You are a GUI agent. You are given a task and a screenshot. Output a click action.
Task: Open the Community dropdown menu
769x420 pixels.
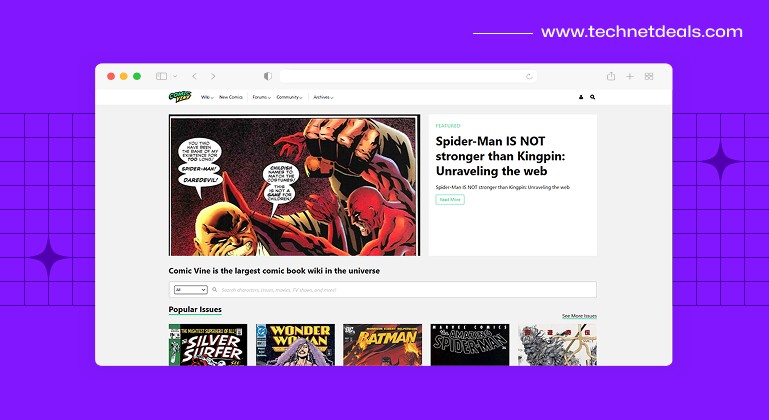pyautogui.click(x=289, y=97)
